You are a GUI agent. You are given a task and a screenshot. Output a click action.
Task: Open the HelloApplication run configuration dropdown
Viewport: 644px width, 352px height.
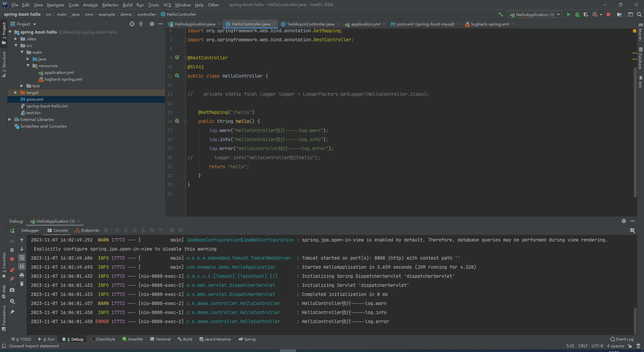tap(535, 14)
